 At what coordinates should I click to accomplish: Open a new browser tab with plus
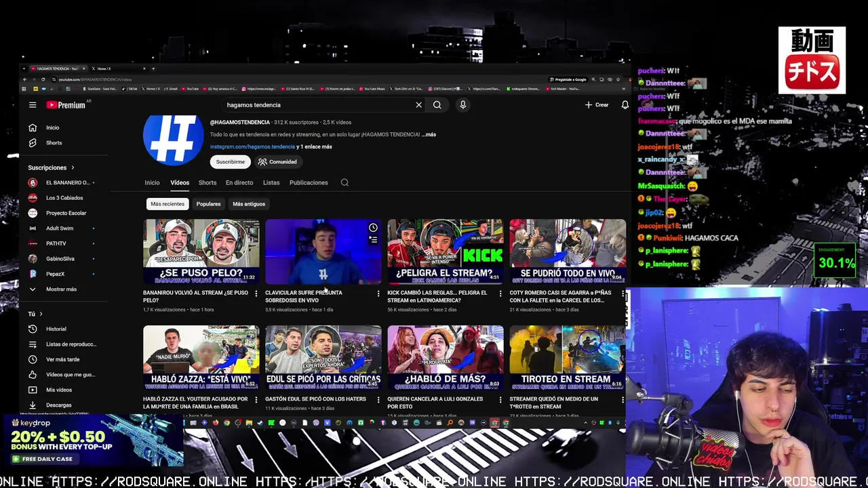pyautogui.click(x=153, y=68)
